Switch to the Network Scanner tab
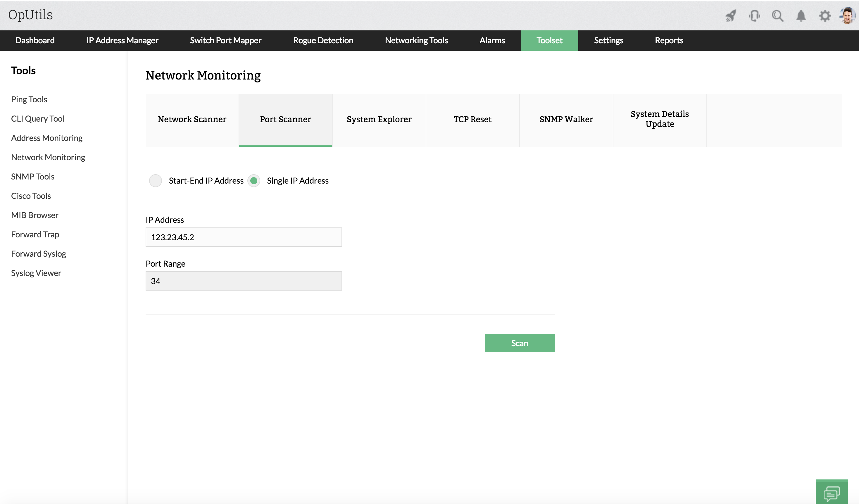The image size is (859, 504). pyautogui.click(x=192, y=120)
